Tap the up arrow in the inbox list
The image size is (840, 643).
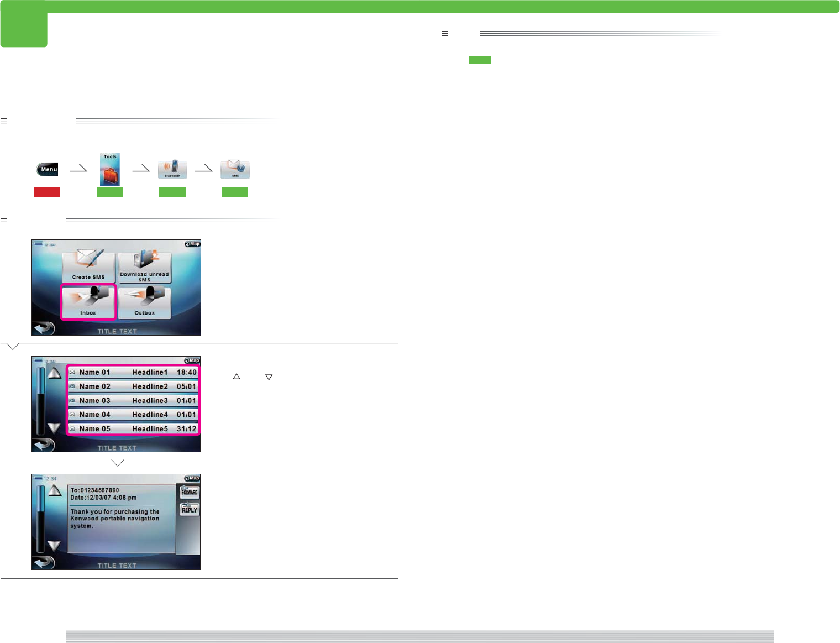pyautogui.click(x=54, y=373)
